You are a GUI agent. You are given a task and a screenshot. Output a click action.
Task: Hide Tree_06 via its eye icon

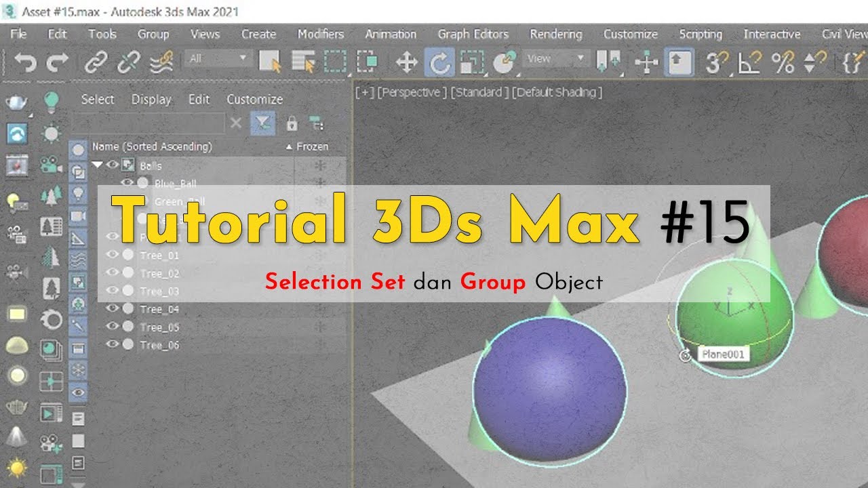[113, 344]
